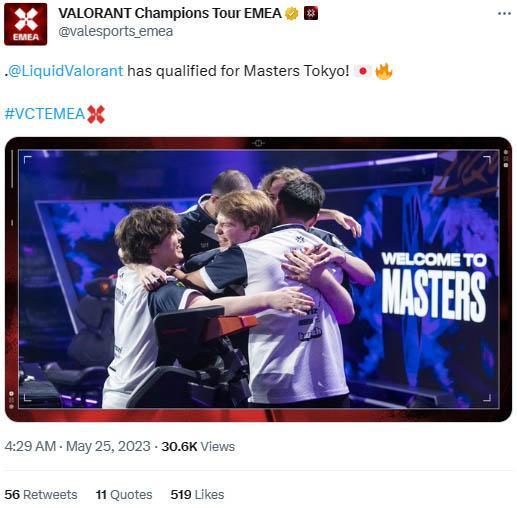Open the 4:29 AM May 25, 2023 timestamp
Viewport: 517px width, 508px height.
(x=77, y=446)
